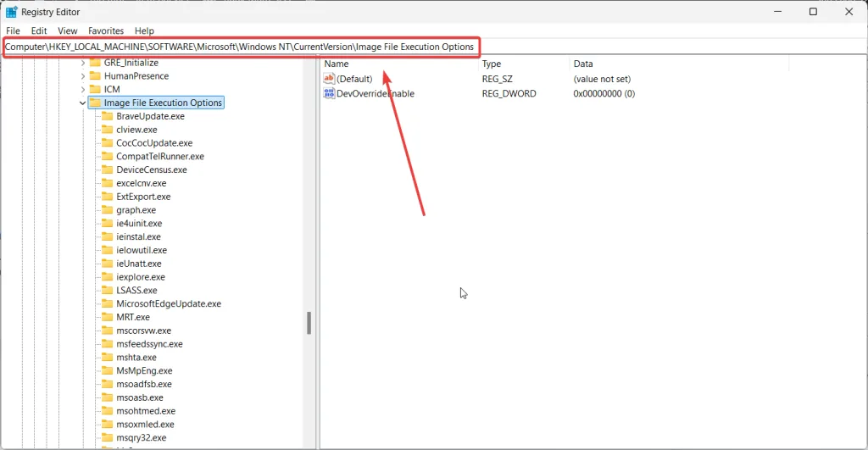
Task: Click the excelcnv.exe folder icon
Action: click(108, 183)
